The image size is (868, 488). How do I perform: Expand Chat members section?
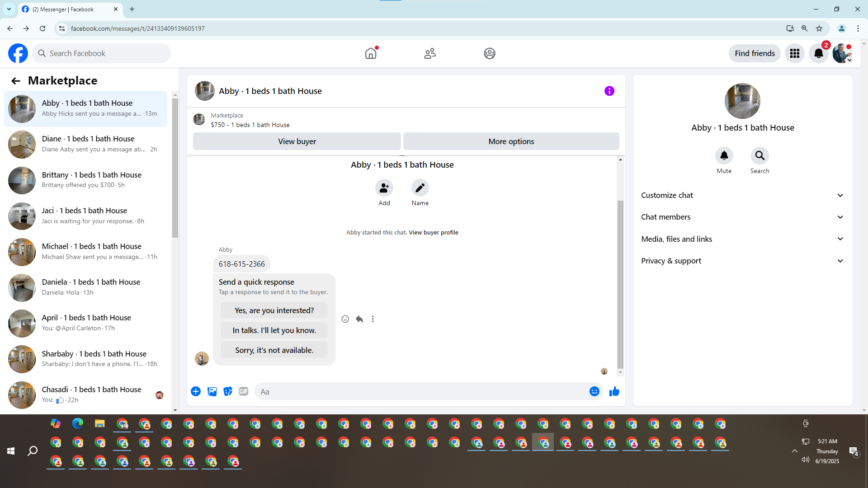742,217
